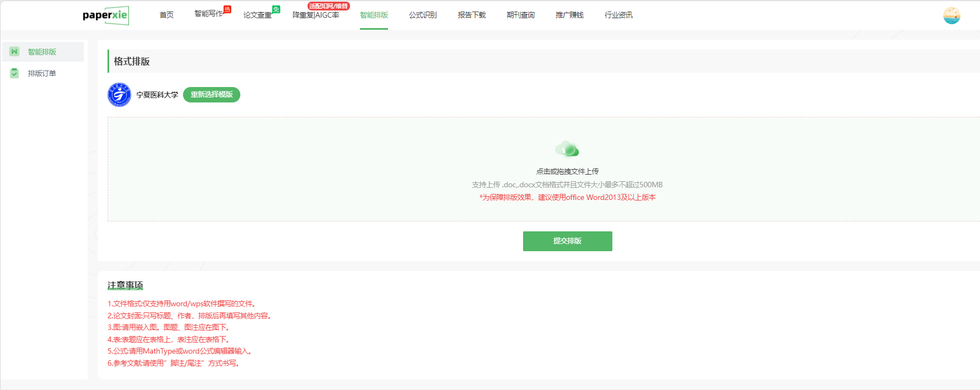Image resolution: width=980 pixels, height=390 pixels.
Task: Click the 宁夏医科大学 university emblem
Action: [119, 95]
